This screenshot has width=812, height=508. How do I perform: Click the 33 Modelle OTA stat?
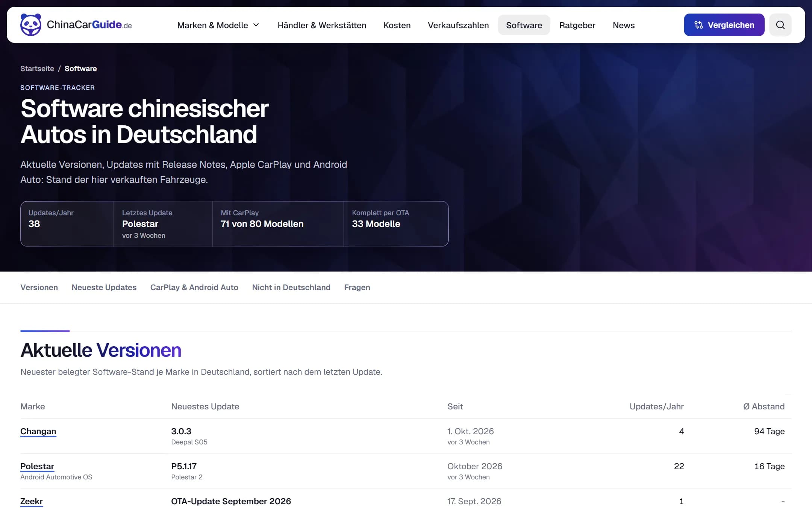pyautogui.click(x=376, y=224)
